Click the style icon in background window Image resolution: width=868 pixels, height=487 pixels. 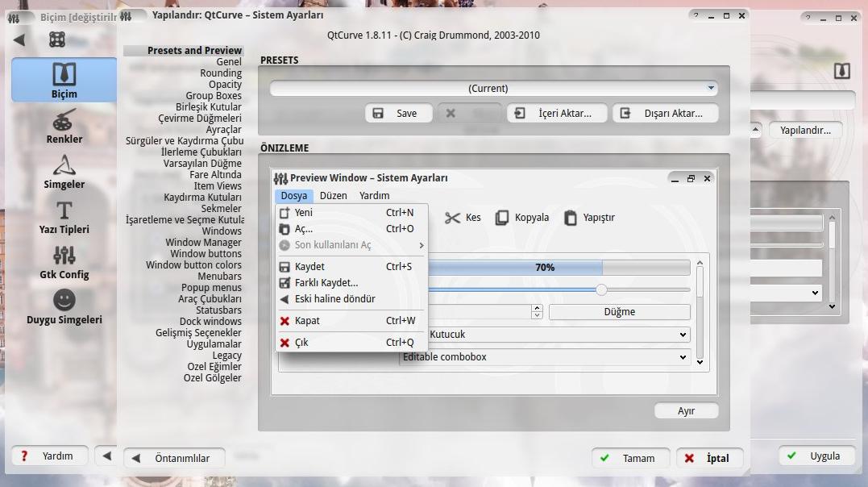coord(842,71)
